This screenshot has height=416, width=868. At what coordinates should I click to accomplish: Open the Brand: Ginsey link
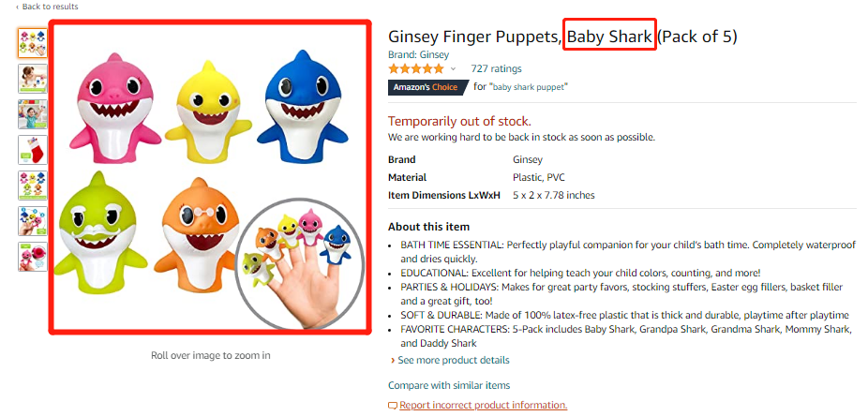[x=418, y=54]
